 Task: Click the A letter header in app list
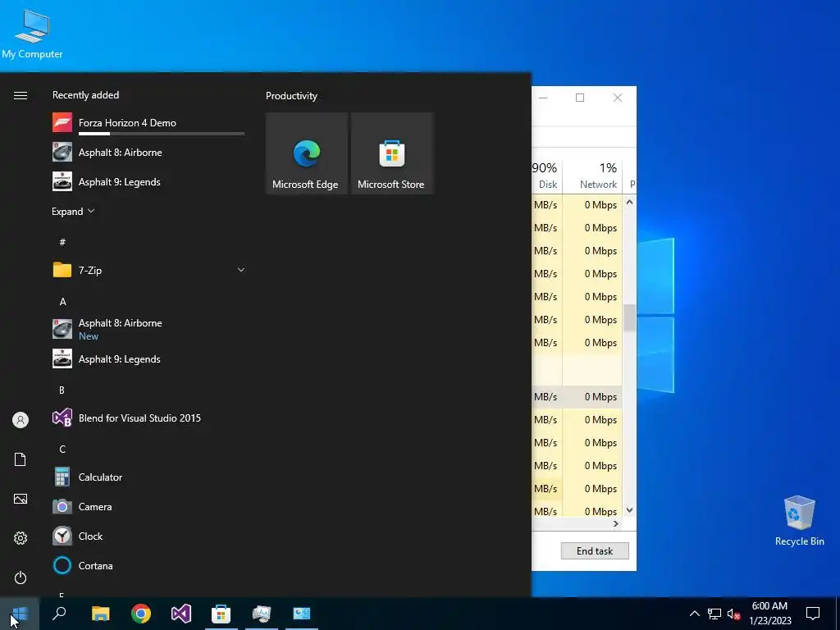(62, 302)
